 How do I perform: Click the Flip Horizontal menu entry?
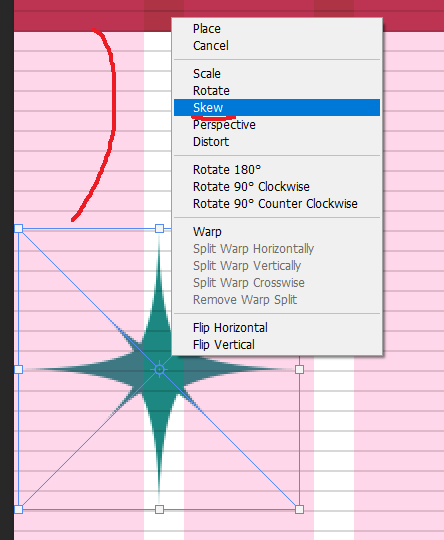click(x=277, y=328)
